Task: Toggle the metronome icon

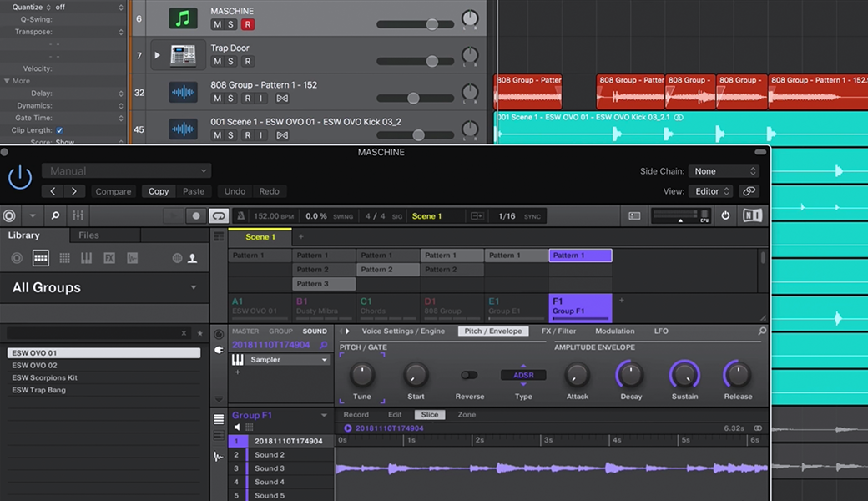Action: point(241,216)
